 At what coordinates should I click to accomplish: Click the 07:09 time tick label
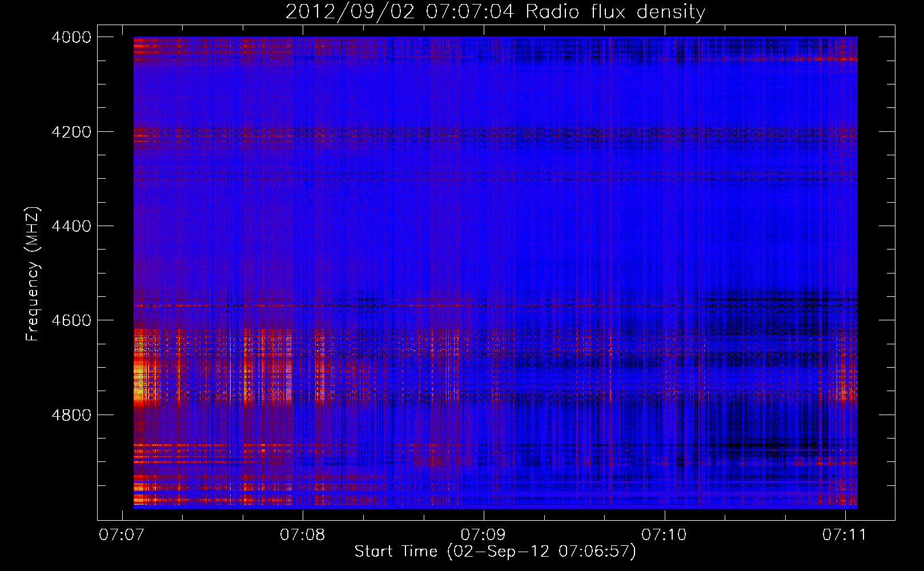483,535
